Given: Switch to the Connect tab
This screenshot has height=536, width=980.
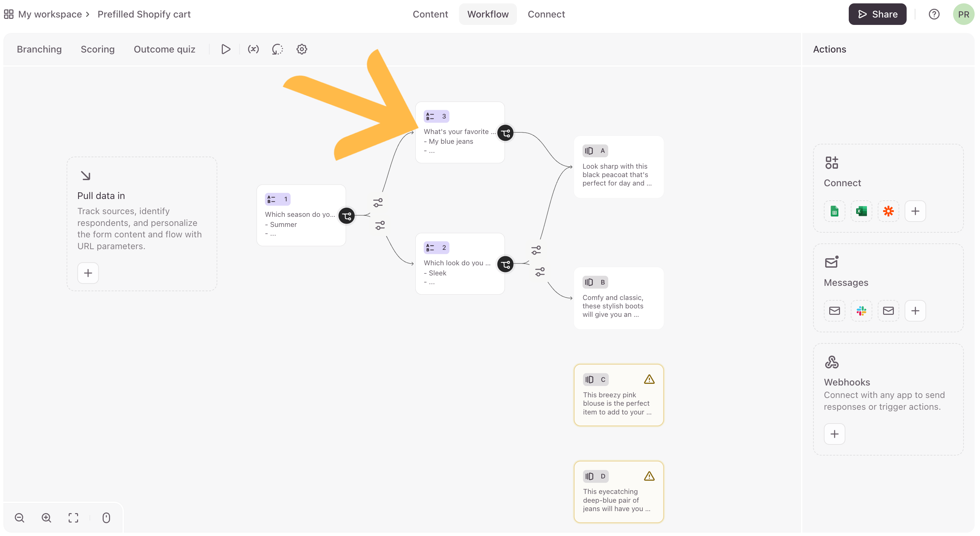Looking at the screenshot, I should click(546, 14).
